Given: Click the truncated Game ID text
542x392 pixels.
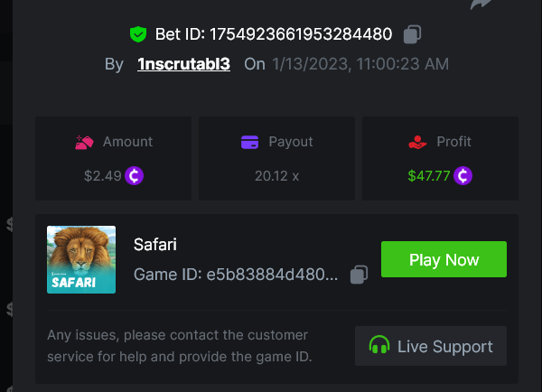Looking at the screenshot, I should pyautogui.click(x=236, y=275).
